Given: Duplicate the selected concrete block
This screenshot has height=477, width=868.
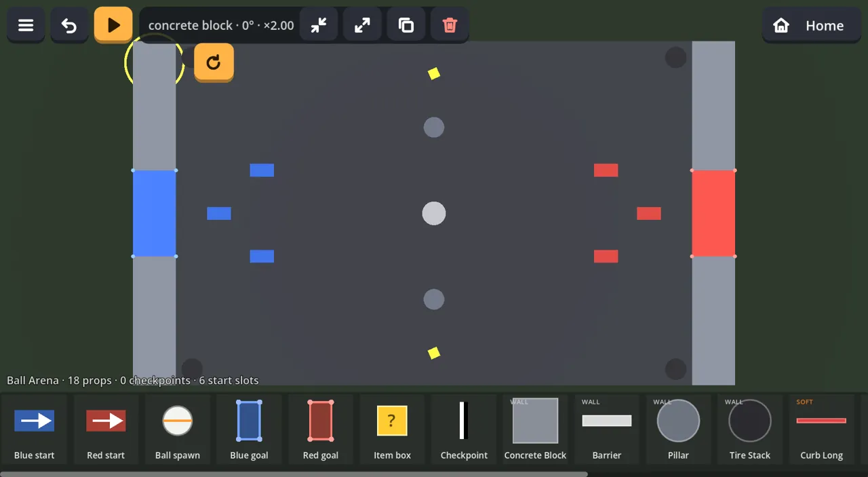Looking at the screenshot, I should [x=406, y=25].
